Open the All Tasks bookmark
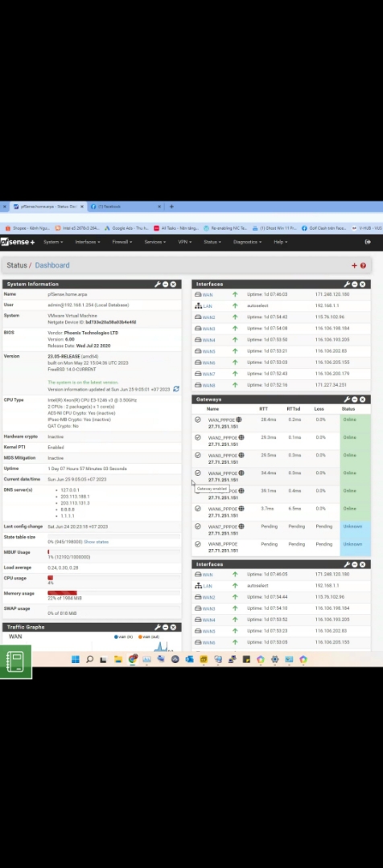Image resolution: width=383 pixels, height=868 pixels. point(176,228)
